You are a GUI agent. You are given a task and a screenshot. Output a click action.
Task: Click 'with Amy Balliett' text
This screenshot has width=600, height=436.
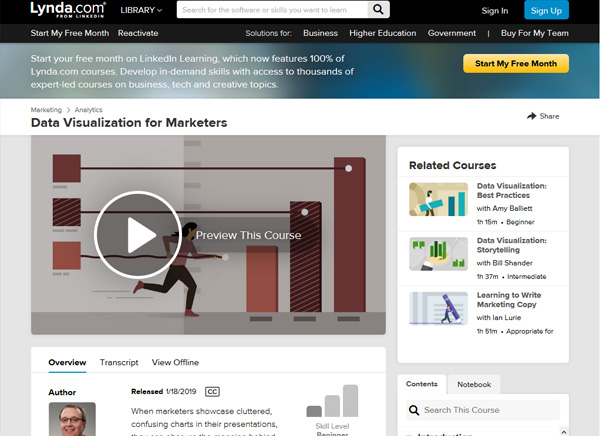pyautogui.click(x=504, y=209)
